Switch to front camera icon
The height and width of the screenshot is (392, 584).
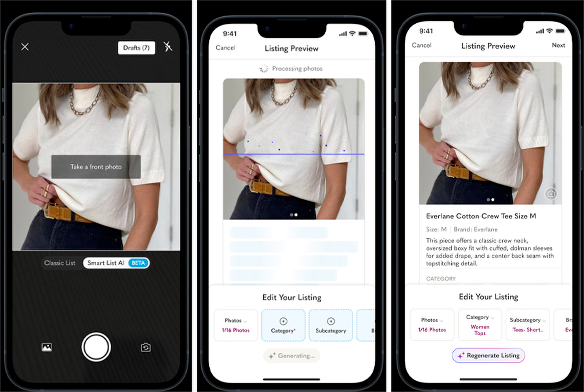tap(146, 346)
